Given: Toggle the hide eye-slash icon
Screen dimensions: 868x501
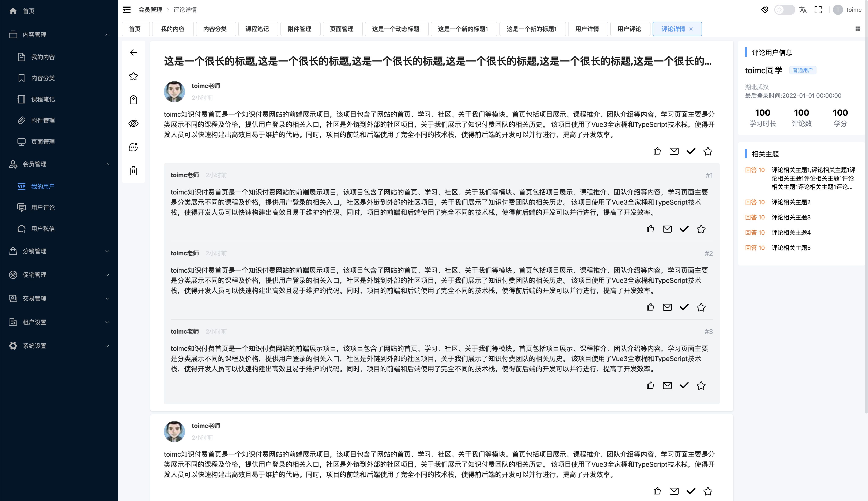Looking at the screenshot, I should click(x=133, y=123).
